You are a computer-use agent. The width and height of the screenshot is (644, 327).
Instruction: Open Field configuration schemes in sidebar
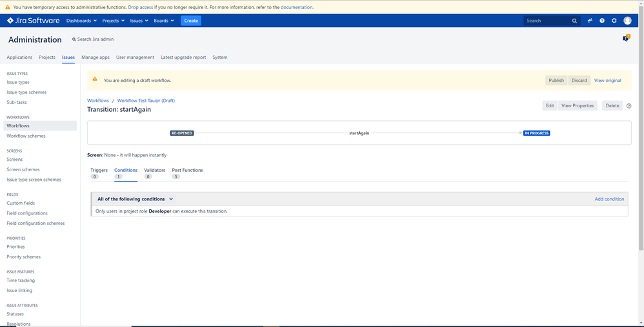point(35,223)
